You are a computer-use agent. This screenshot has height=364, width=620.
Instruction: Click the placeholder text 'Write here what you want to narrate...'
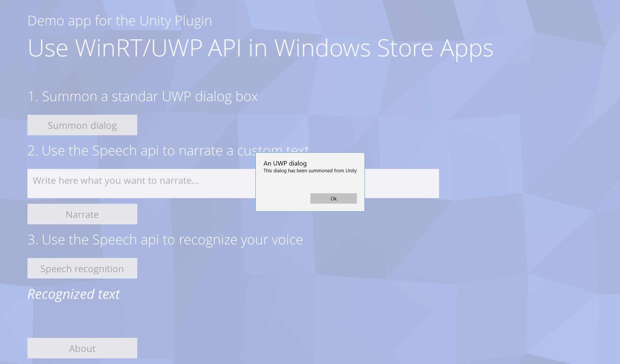[x=116, y=181]
